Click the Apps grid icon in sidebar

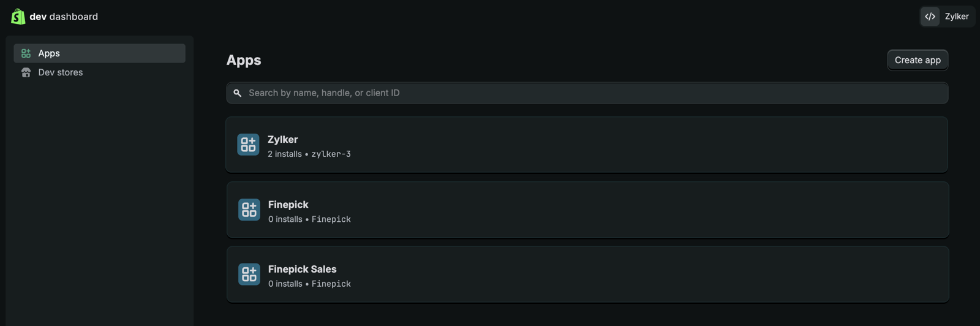(x=26, y=53)
